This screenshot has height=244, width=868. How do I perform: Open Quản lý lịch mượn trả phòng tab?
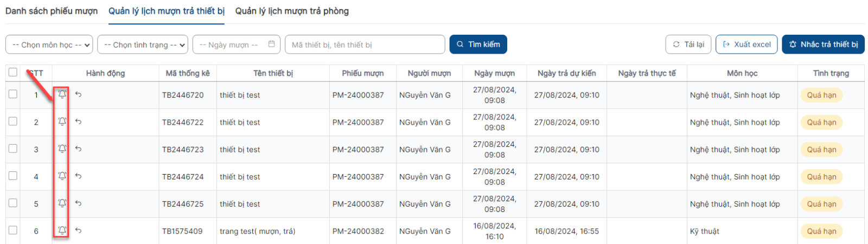tap(292, 11)
